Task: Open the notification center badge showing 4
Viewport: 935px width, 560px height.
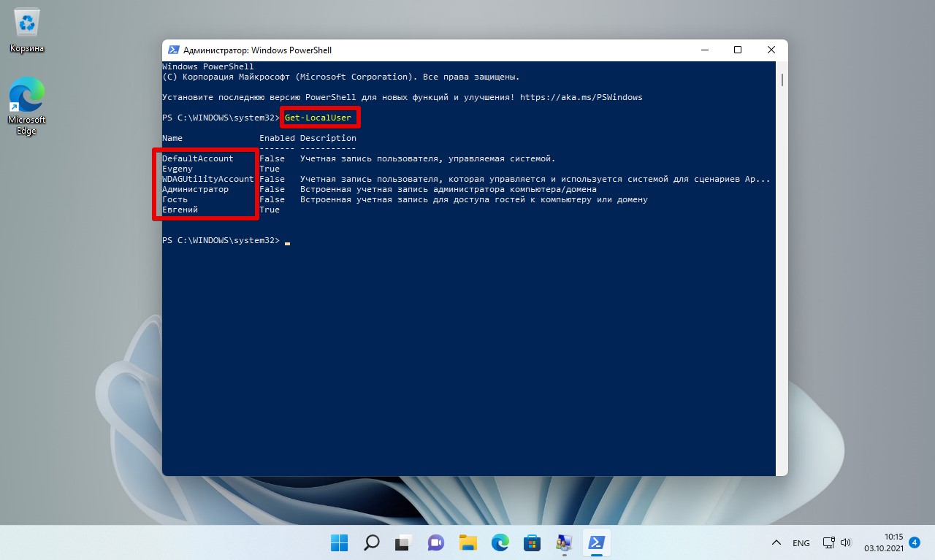Action: pos(915,542)
